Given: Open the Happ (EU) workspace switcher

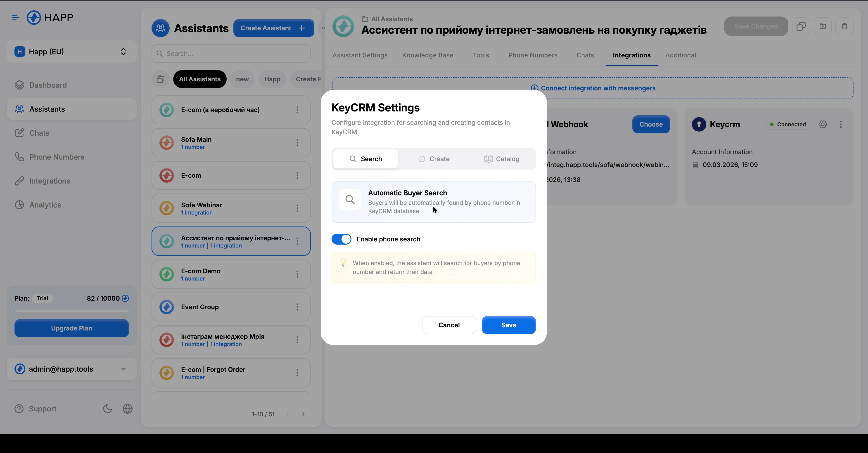Looking at the screenshot, I should pos(71,52).
